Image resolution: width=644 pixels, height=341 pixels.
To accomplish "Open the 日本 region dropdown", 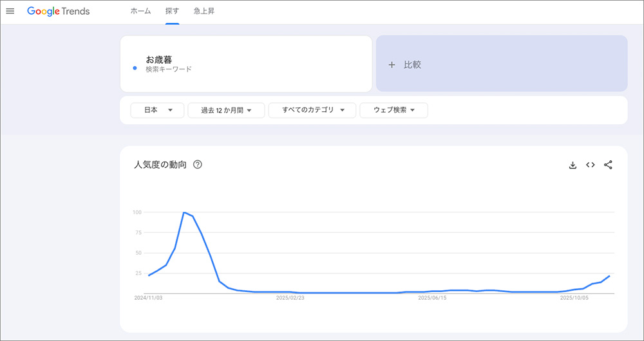I will point(157,111).
